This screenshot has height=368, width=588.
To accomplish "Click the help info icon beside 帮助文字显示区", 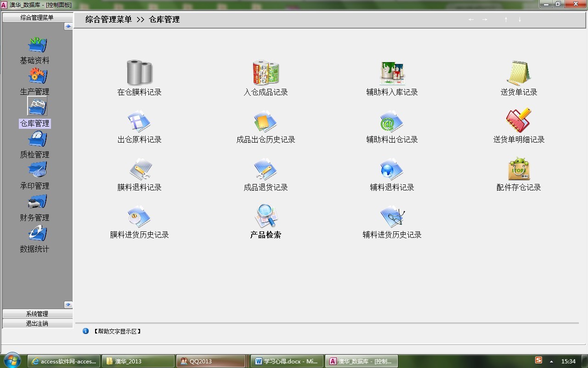I will pyautogui.click(x=85, y=331).
